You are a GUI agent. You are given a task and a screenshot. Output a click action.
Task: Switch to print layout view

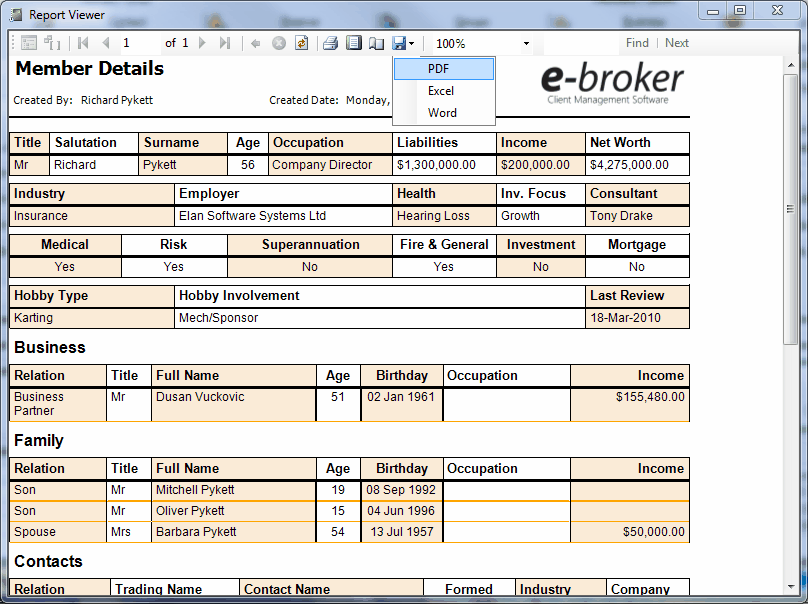pyautogui.click(x=354, y=43)
